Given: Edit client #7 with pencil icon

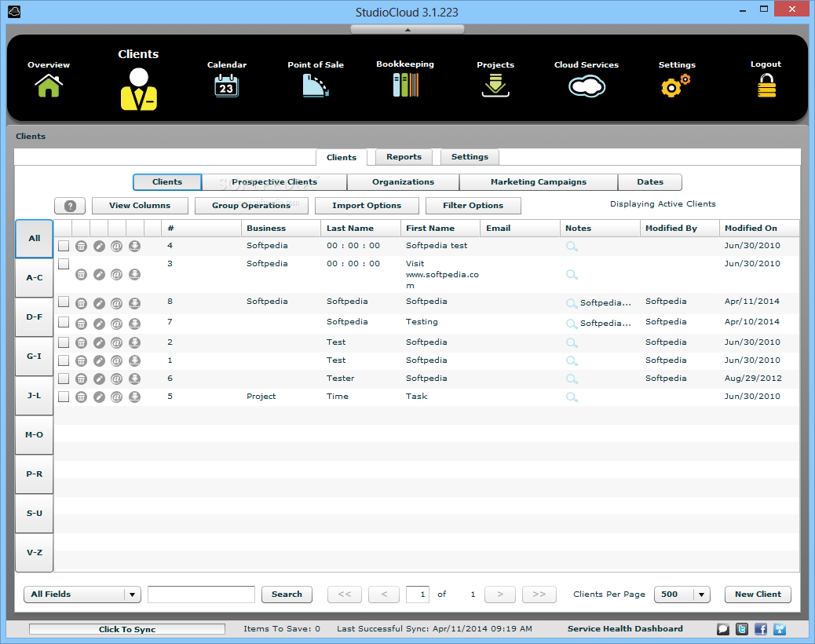Looking at the screenshot, I should pyautogui.click(x=99, y=324).
